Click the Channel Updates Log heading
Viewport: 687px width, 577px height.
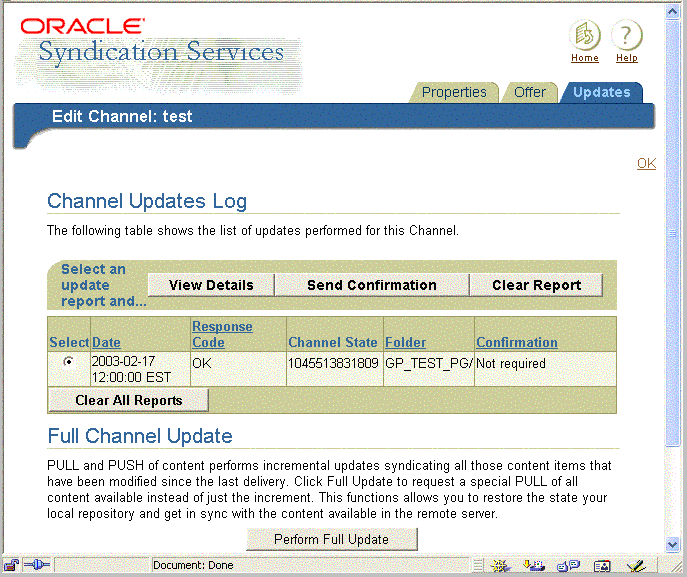147,201
